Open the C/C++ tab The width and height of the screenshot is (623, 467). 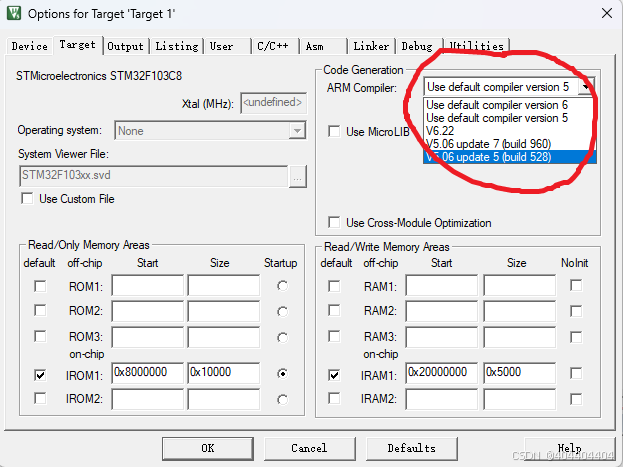tap(273, 46)
